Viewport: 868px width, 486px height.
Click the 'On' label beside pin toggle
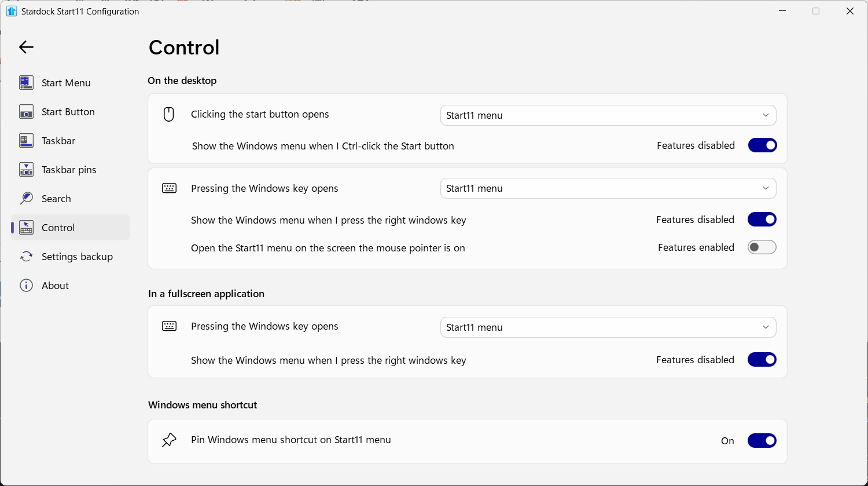click(727, 441)
